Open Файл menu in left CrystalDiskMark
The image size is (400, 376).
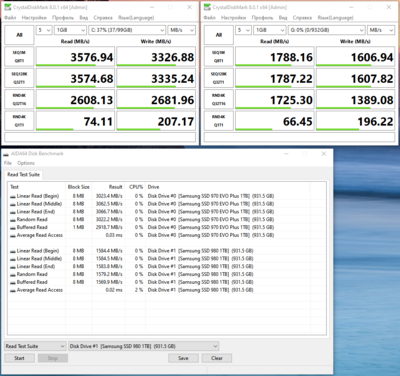click(10, 18)
